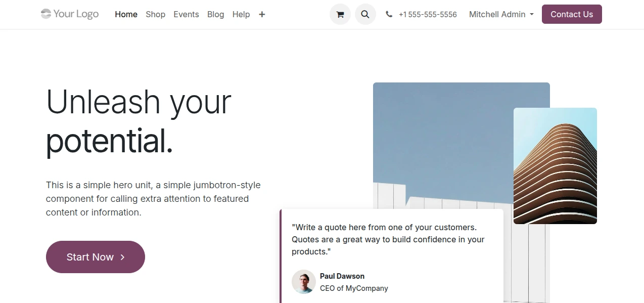Expand the Mitchell Admin user menu
Viewport: 644px width, 303px height.
click(x=501, y=15)
